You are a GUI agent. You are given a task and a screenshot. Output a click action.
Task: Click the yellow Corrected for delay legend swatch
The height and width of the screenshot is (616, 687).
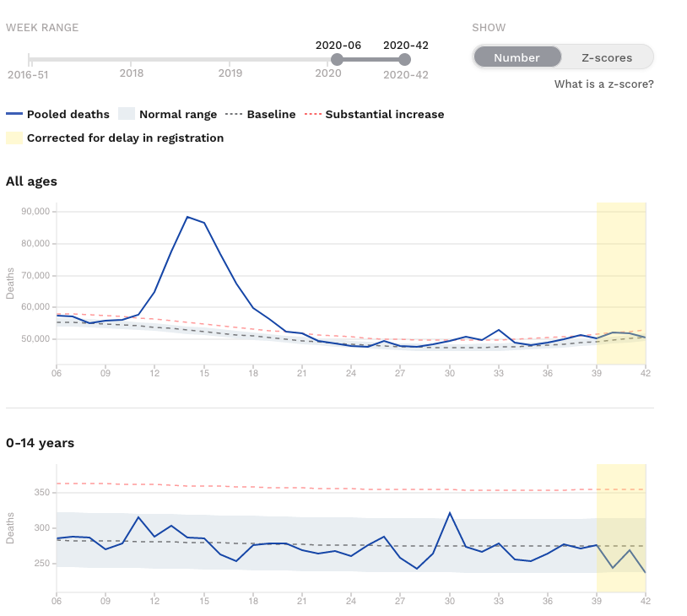coord(14,138)
